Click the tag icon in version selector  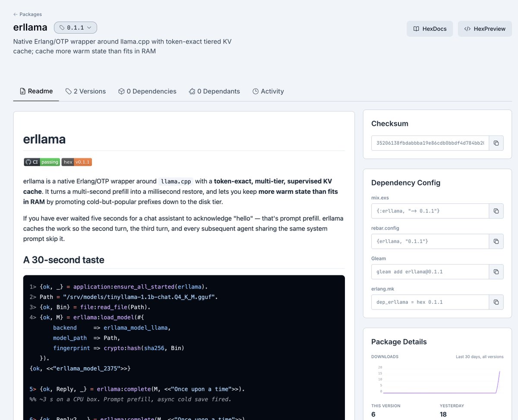point(62,28)
